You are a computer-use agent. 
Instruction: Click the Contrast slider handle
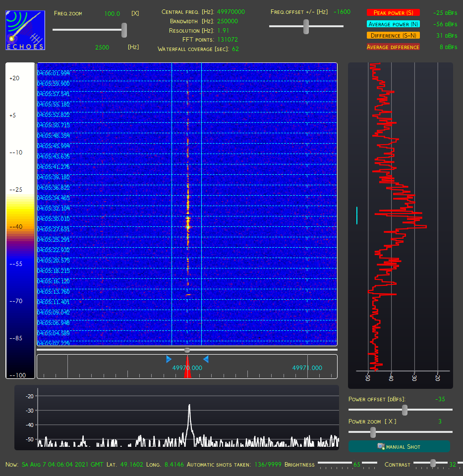tap(433, 463)
